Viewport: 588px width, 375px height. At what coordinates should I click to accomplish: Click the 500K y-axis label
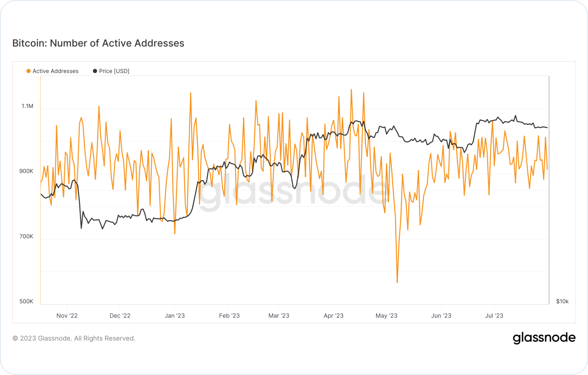26,301
